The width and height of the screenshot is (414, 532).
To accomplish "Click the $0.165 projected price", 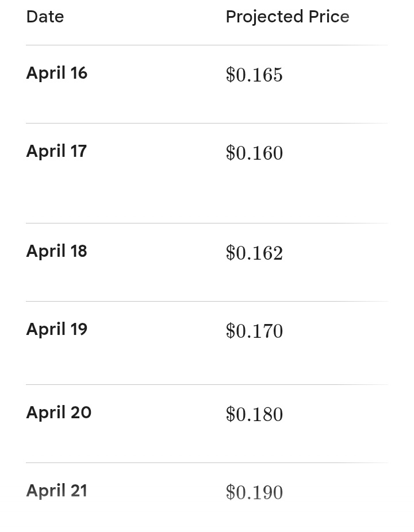I will click(254, 75).
